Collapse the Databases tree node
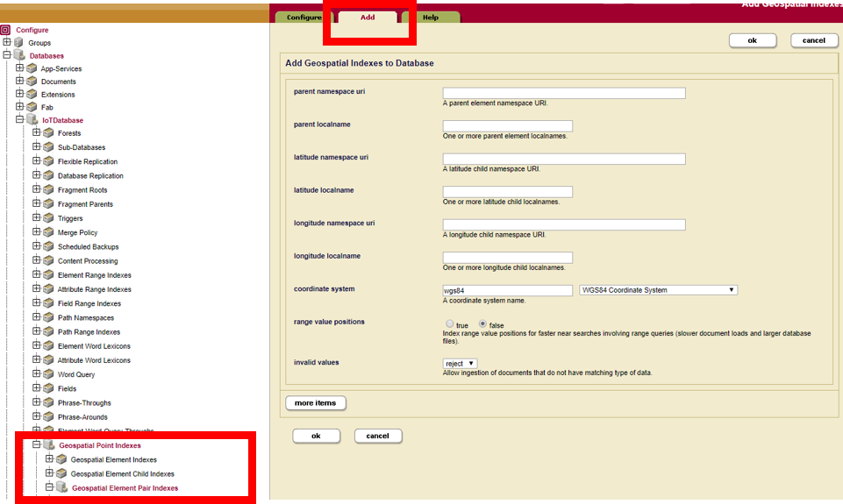 pyautogui.click(x=6, y=54)
